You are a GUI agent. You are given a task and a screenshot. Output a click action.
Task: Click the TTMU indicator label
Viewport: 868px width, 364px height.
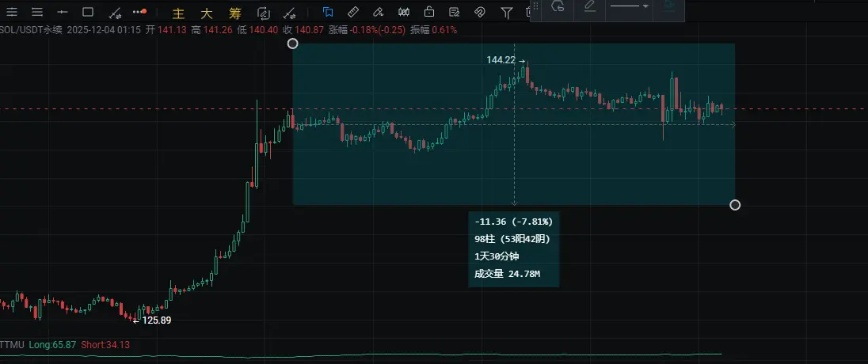(x=12, y=345)
